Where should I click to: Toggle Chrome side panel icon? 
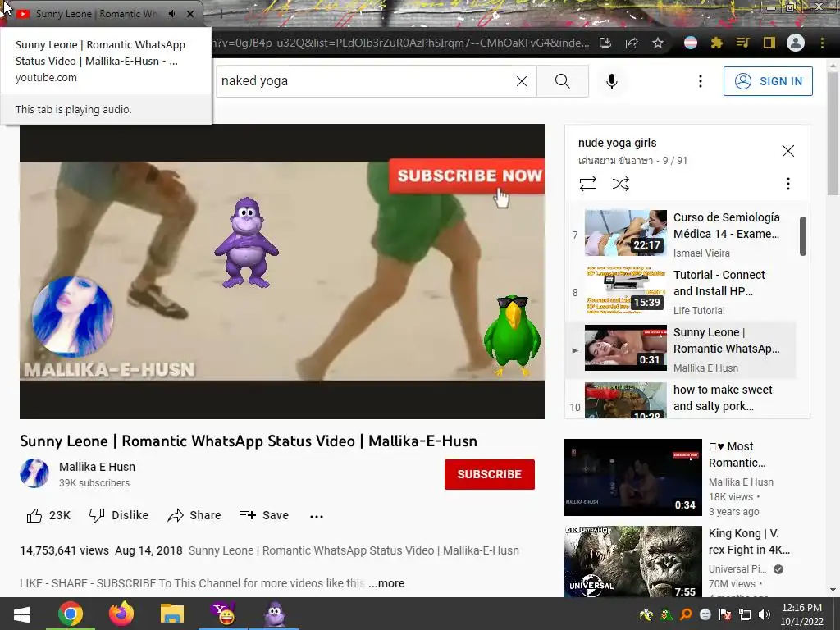769,43
